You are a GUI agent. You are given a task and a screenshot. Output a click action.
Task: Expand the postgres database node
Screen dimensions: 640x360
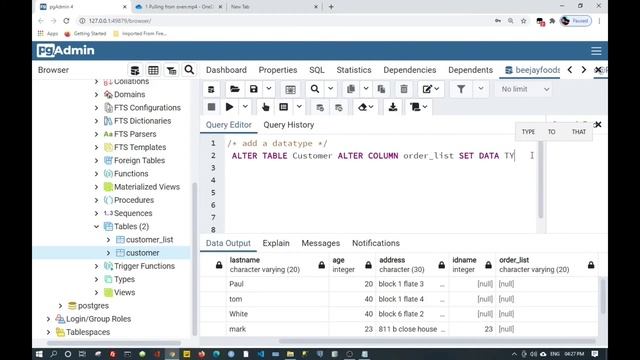pyautogui.click(x=60, y=306)
